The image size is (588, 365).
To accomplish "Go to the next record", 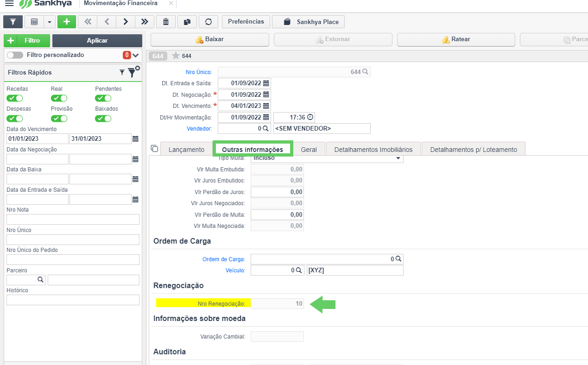I will tap(126, 22).
